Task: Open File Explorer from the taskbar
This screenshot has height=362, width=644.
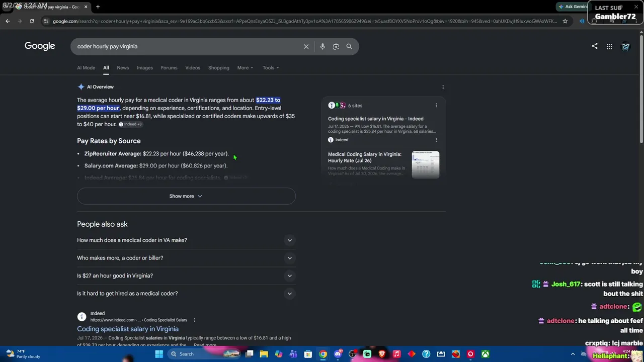Action: point(264,354)
